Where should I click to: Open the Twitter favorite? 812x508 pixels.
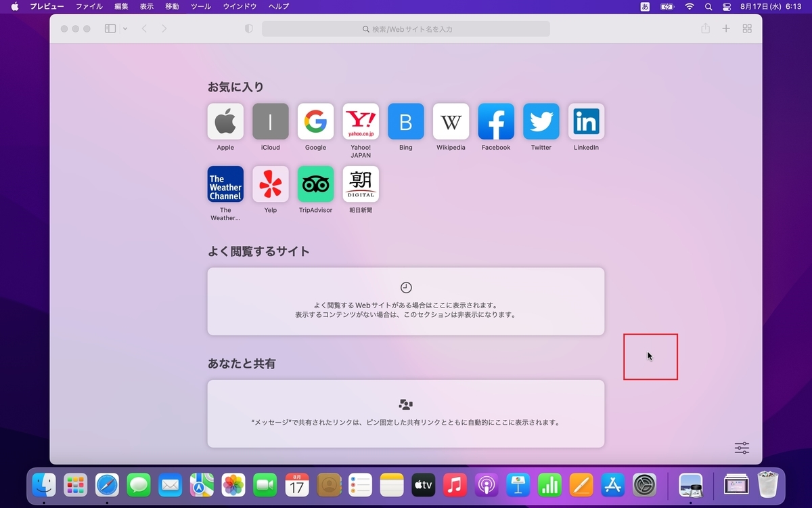541,121
